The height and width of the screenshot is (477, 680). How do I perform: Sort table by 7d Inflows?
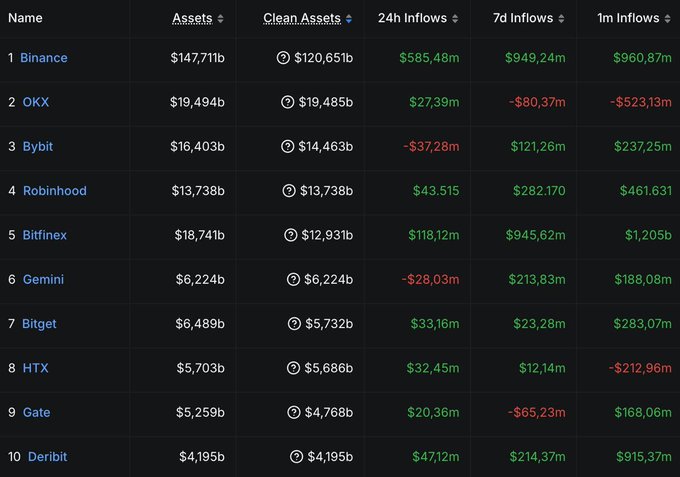[531, 18]
